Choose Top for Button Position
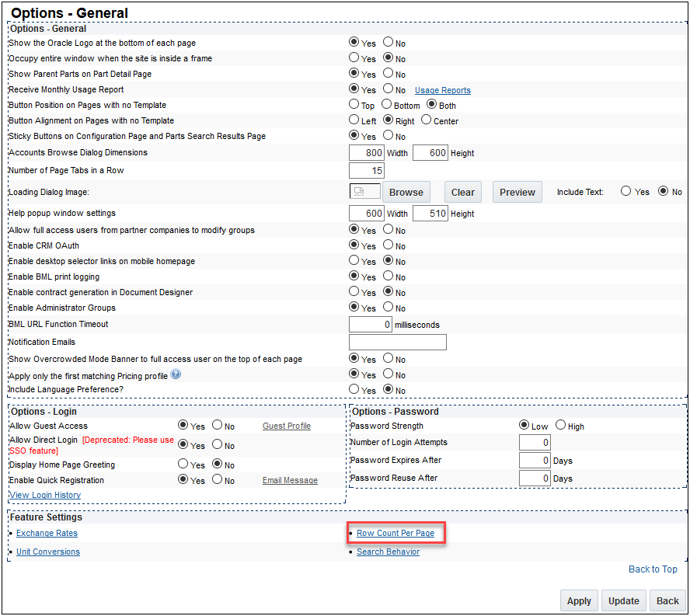The width and height of the screenshot is (690, 616). coord(354,104)
